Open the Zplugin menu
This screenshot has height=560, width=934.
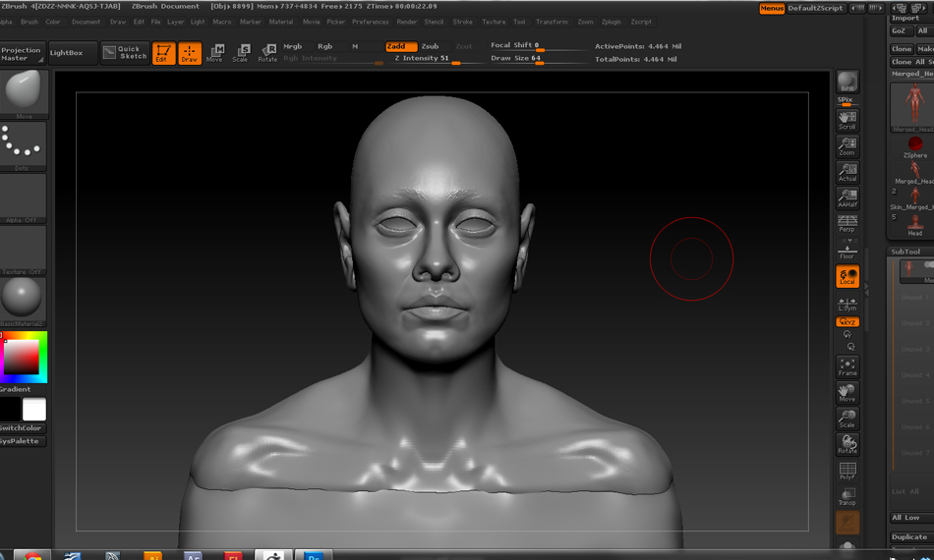click(x=612, y=22)
